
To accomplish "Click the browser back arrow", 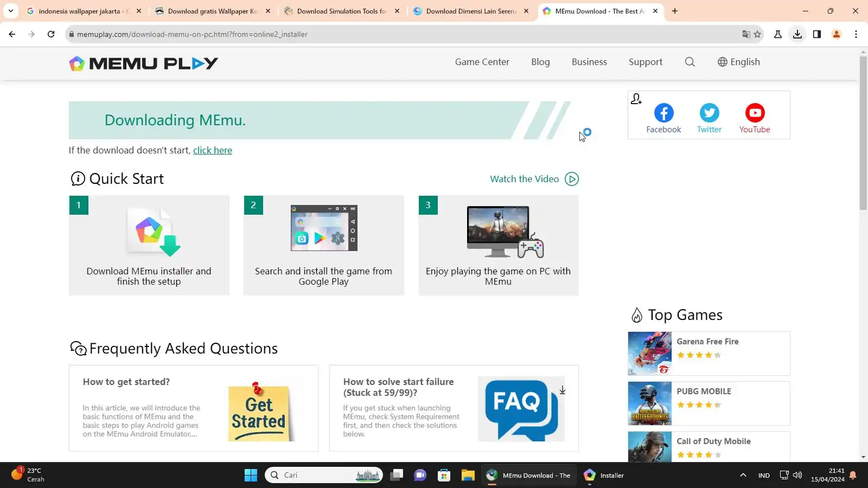I will [12, 34].
